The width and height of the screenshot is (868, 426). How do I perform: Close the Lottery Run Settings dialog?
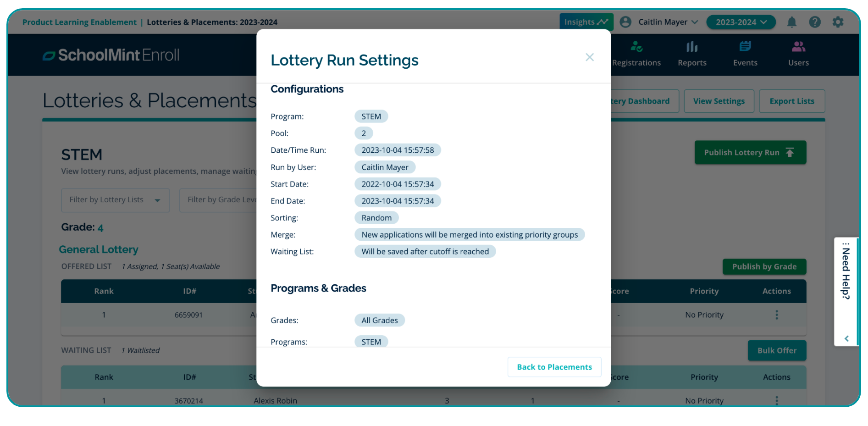click(590, 57)
